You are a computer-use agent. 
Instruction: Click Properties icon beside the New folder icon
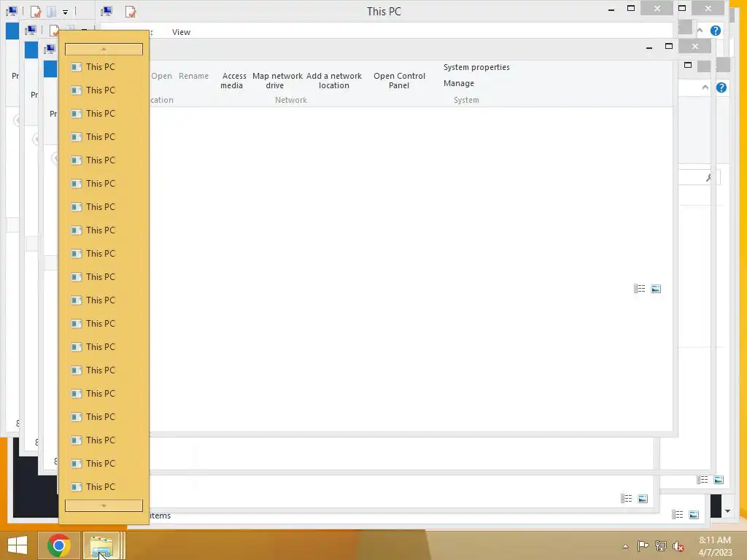[35, 11]
